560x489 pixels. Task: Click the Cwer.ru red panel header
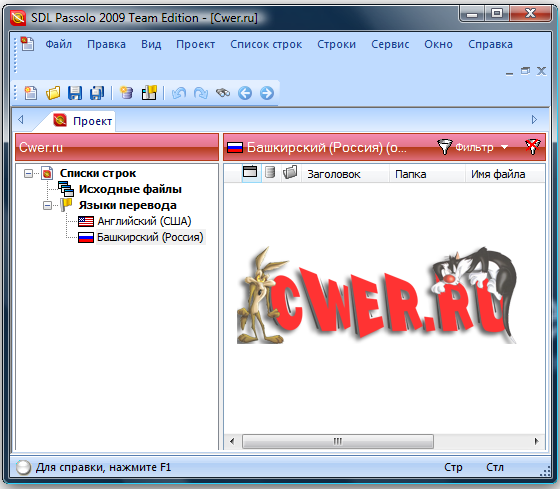point(117,147)
